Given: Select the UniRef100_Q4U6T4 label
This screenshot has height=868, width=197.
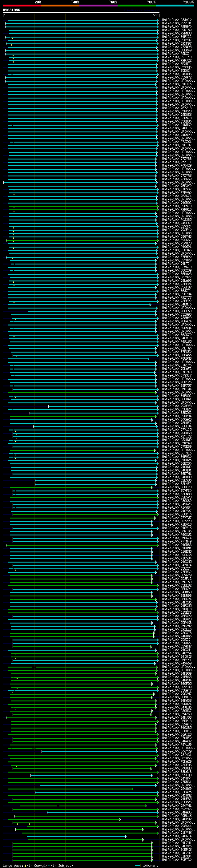Looking at the screenshot, I should [x=176, y=836].
